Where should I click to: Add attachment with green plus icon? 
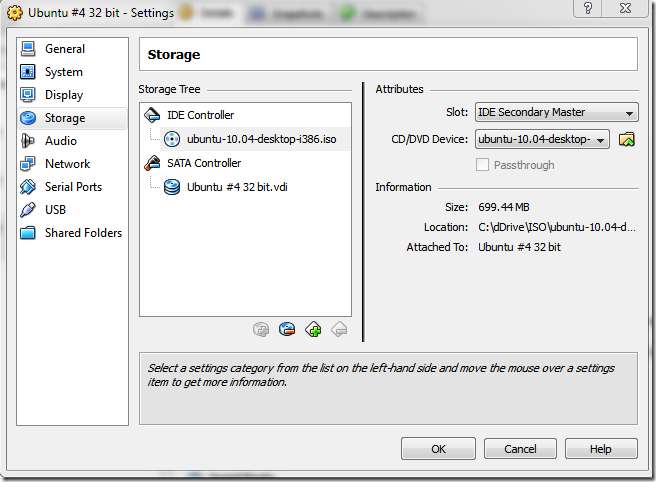[313, 330]
